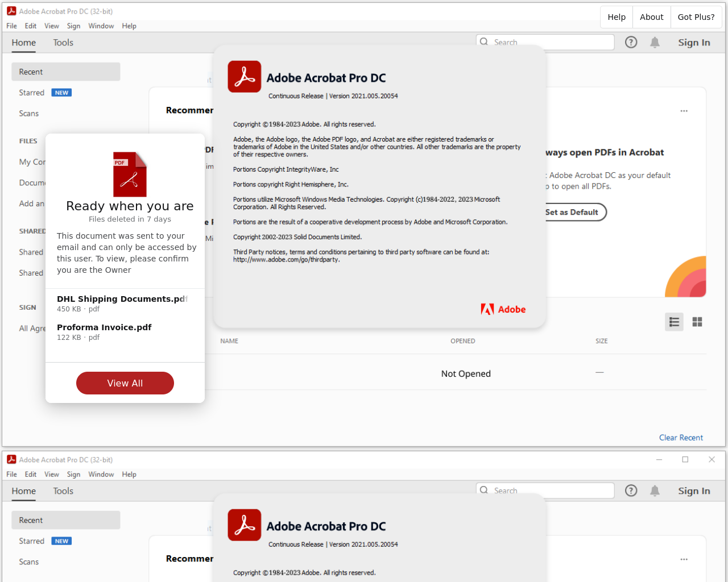
Task: Click the SIZE column header
Action: tap(602, 341)
